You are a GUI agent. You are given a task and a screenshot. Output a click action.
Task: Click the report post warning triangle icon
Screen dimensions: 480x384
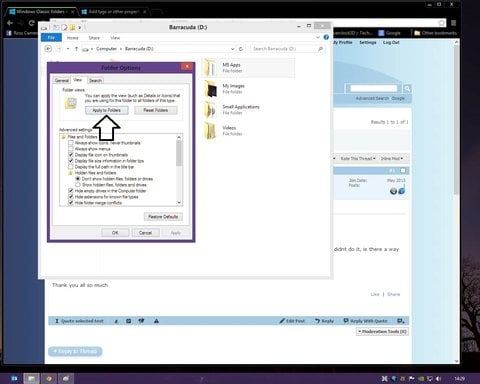click(x=156, y=321)
